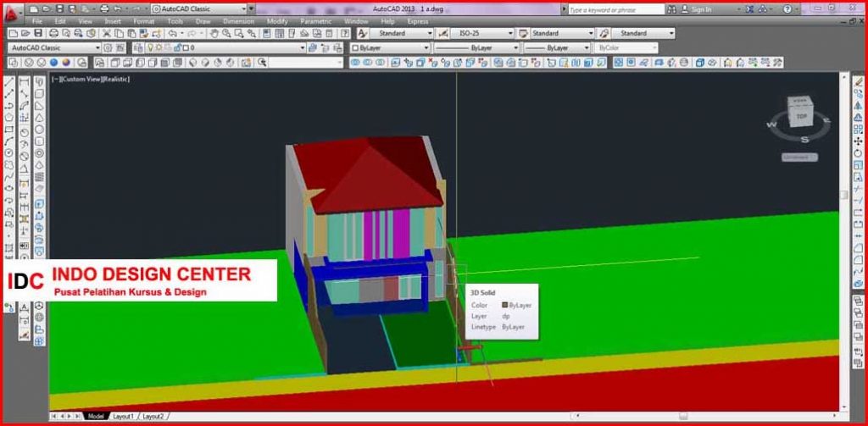Click the Cut icon in Standard toolbar
Image resolution: width=868 pixels, height=426 pixels.
point(107,34)
